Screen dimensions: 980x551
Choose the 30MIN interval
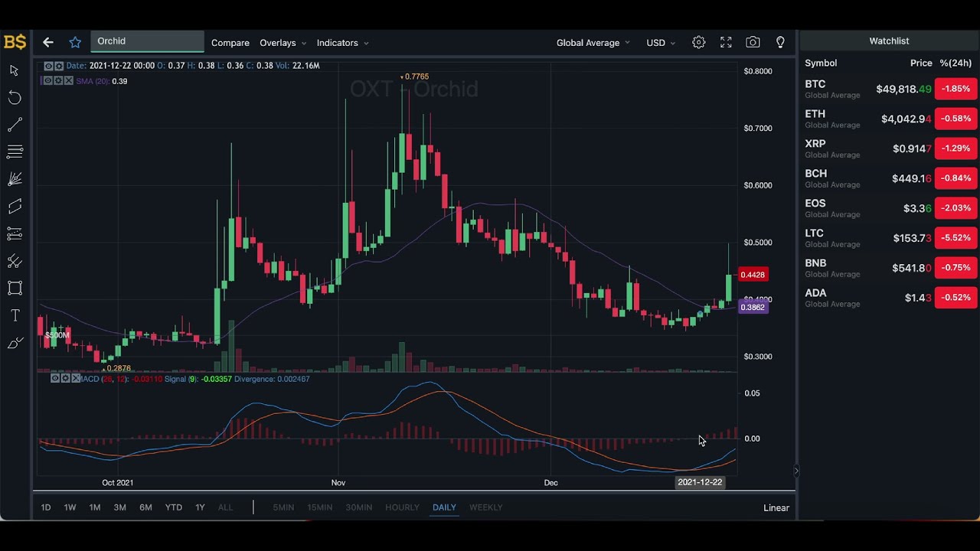[x=358, y=507]
